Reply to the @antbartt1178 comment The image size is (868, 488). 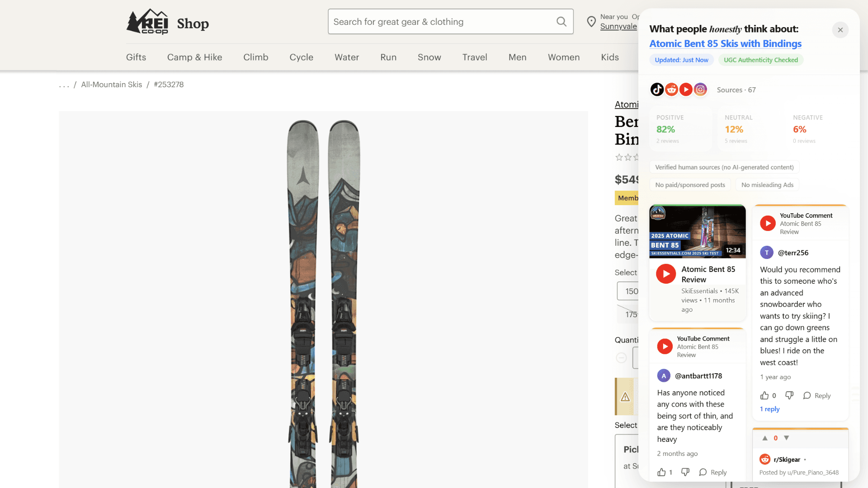click(x=713, y=472)
